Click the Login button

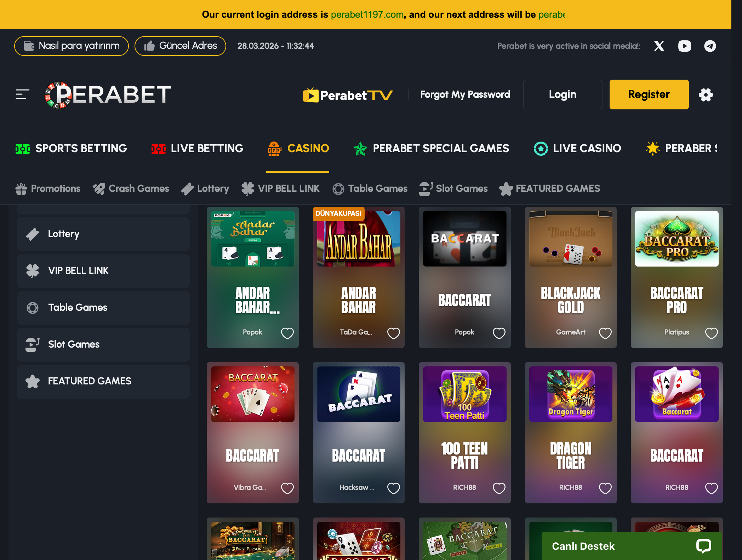click(563, 95)
